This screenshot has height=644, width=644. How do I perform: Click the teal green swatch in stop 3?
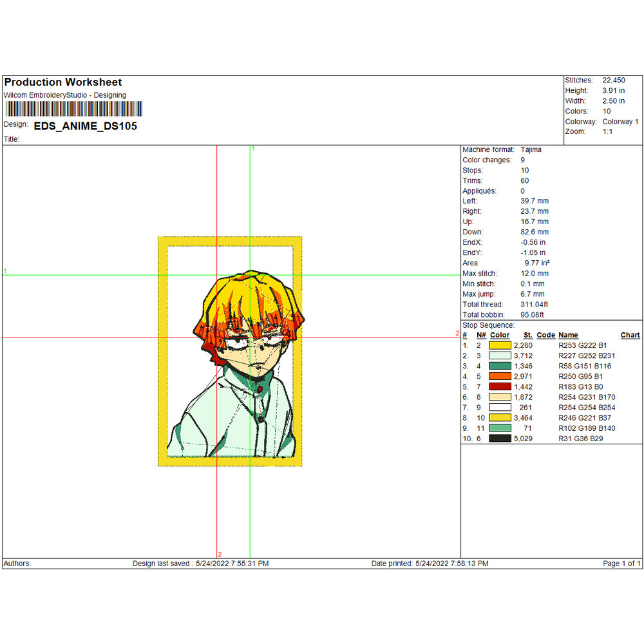click(x=500, y=366)
